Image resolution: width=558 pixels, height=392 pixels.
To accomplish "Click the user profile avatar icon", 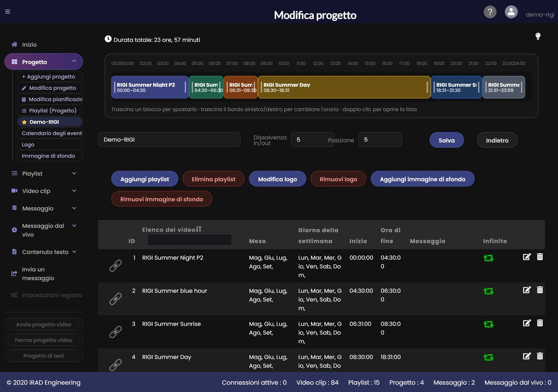I will coord(511,12).
